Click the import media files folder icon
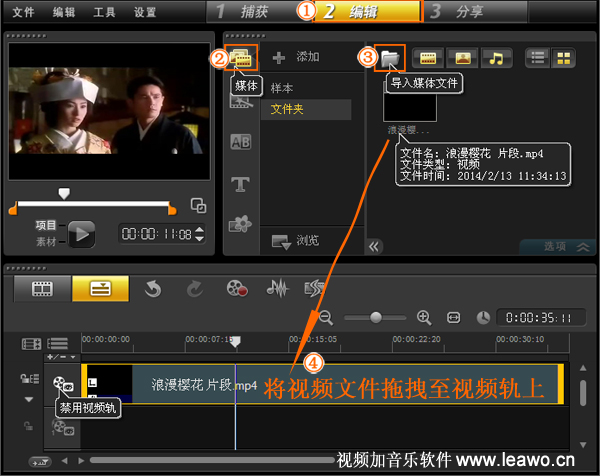This screenshot has width=600, height=476. pyautogui.click(x=390, y=58)
